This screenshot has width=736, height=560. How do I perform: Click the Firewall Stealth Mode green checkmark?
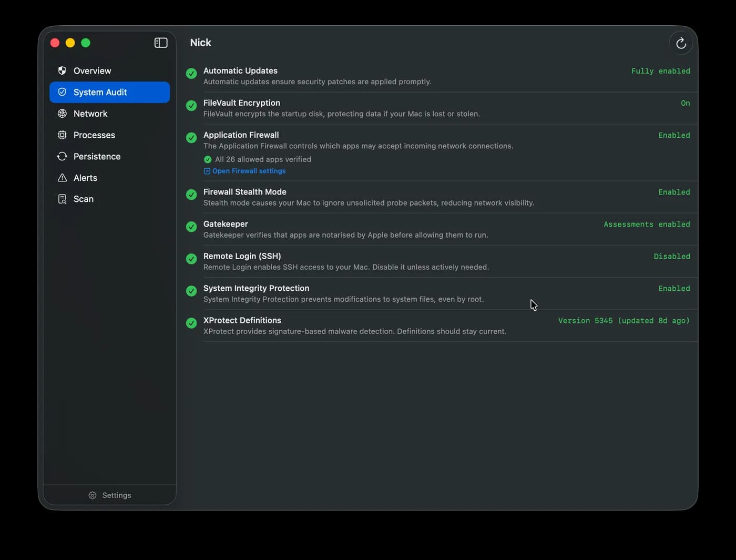(191, 195)
